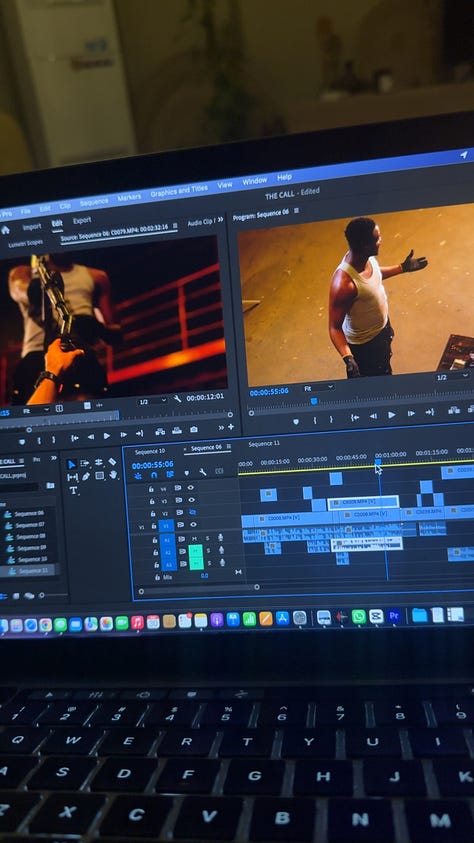Click the Program timecode 00:00:55:06

(268, 392)
